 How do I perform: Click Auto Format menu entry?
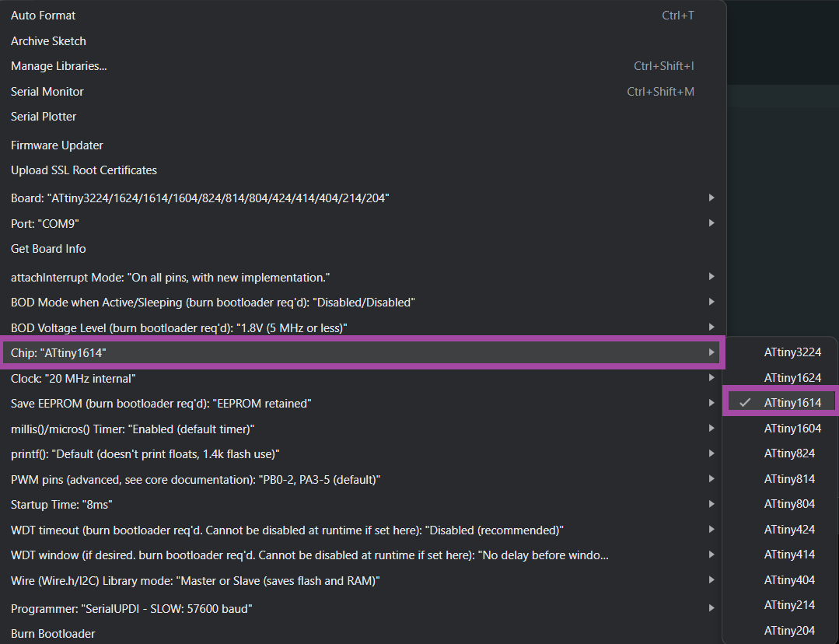click(x=44, y=16)
